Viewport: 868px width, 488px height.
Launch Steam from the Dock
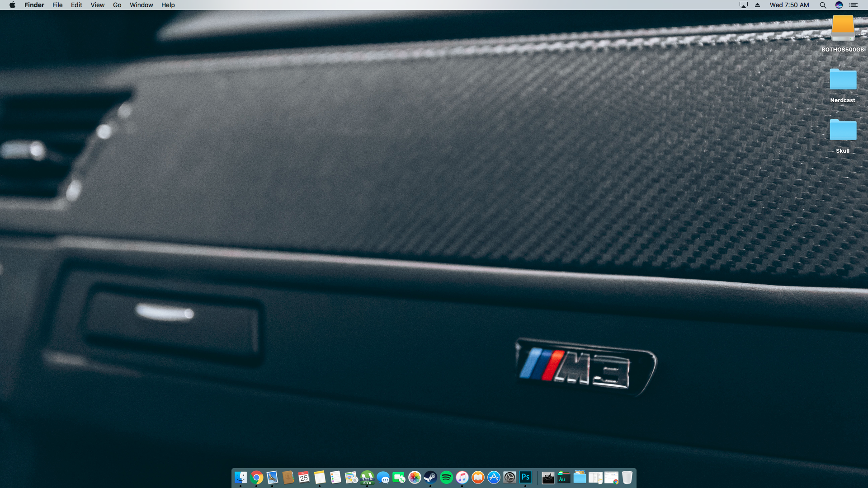430,477
